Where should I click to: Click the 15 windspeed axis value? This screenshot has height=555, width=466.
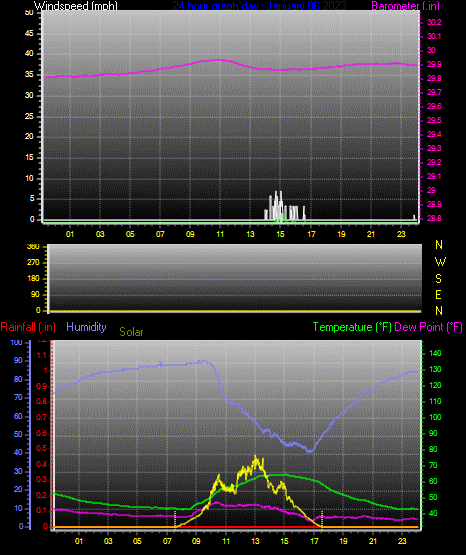tap(29, 158)
